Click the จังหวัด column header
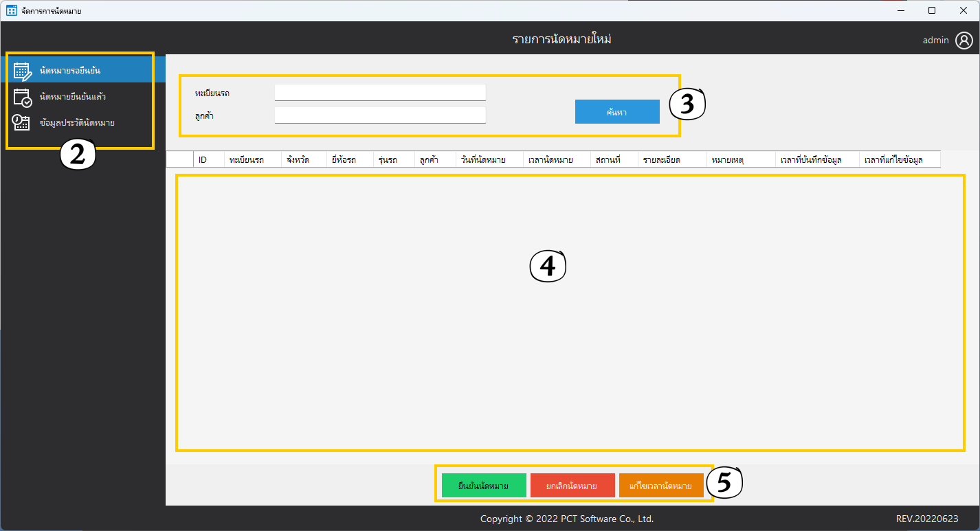The width and height of the screenshot is (980, 531). click(298, 159)
